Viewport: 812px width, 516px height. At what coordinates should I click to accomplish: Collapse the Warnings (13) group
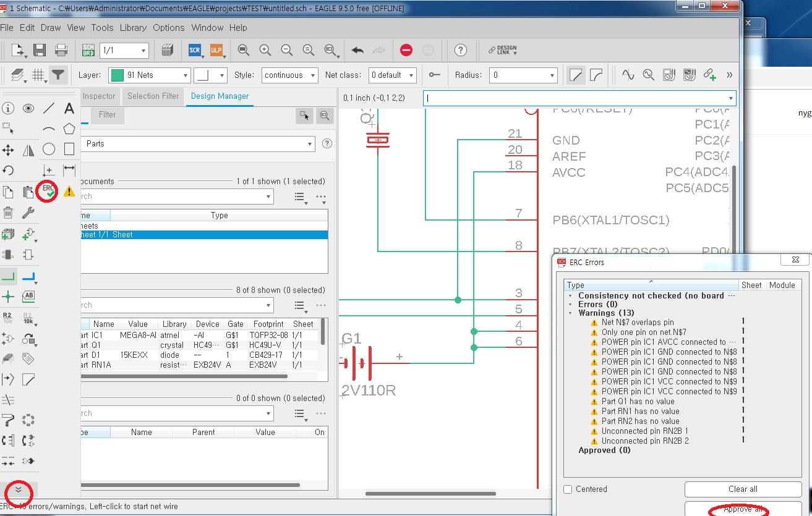tap(570, 313)
